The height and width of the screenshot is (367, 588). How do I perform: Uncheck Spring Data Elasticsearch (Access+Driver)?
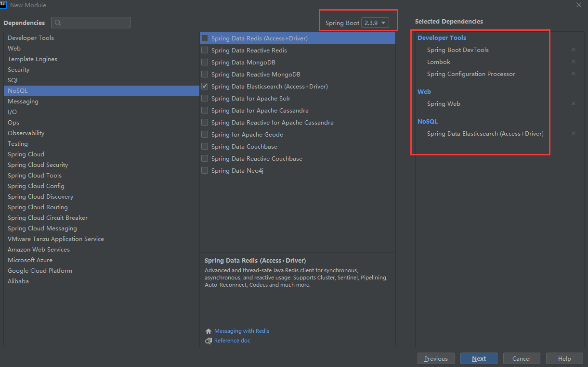point(205,86)
